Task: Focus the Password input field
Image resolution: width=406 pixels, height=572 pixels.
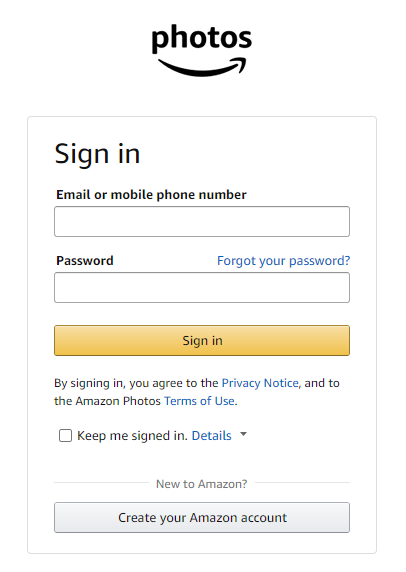Action: point(202,287)
